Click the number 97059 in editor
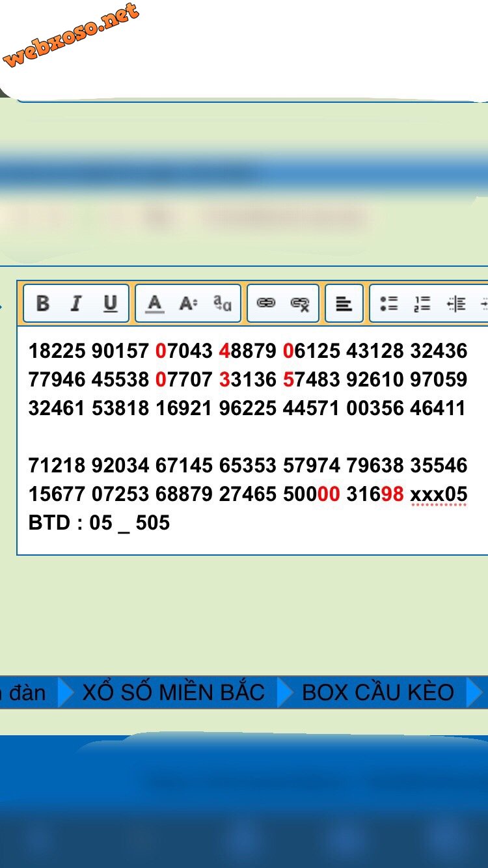This screenshot has height=868, width=488. pos(439,379)
